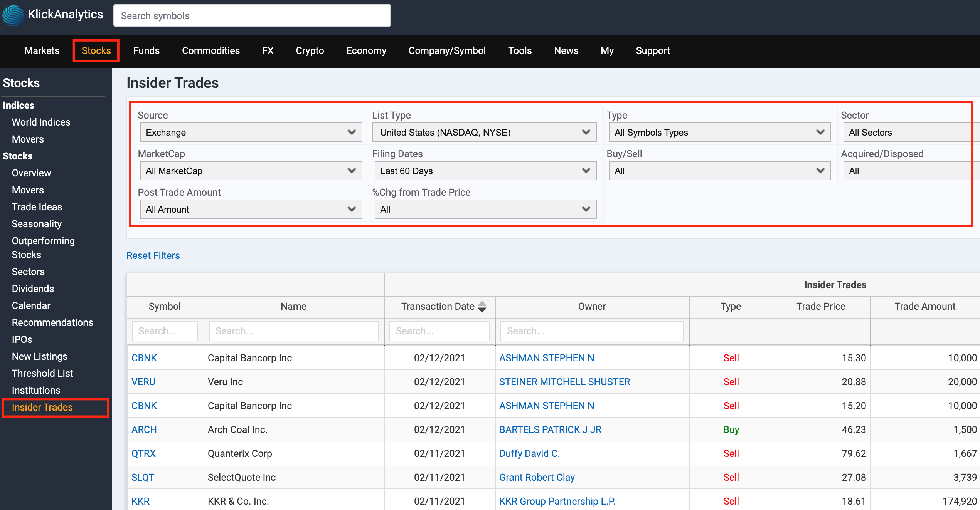
Task: Expand the All Symbols Types dropdown
Action: pos(720,132)
